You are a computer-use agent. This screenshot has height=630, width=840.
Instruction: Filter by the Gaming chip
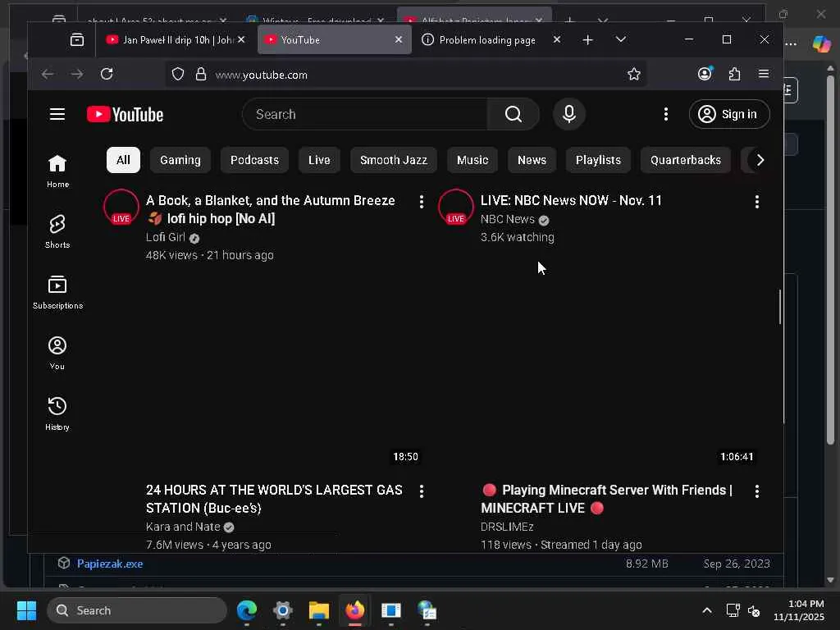(x=180, y=160)
